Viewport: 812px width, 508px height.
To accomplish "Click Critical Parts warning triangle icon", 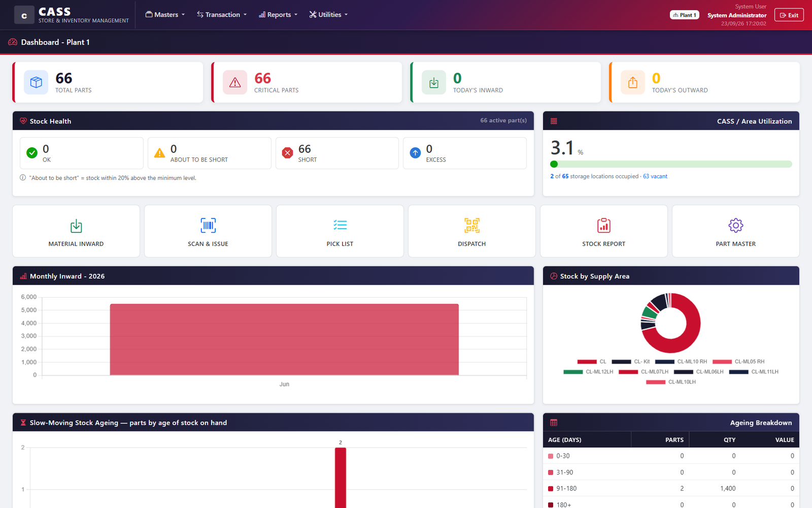I will pos(235,82).
